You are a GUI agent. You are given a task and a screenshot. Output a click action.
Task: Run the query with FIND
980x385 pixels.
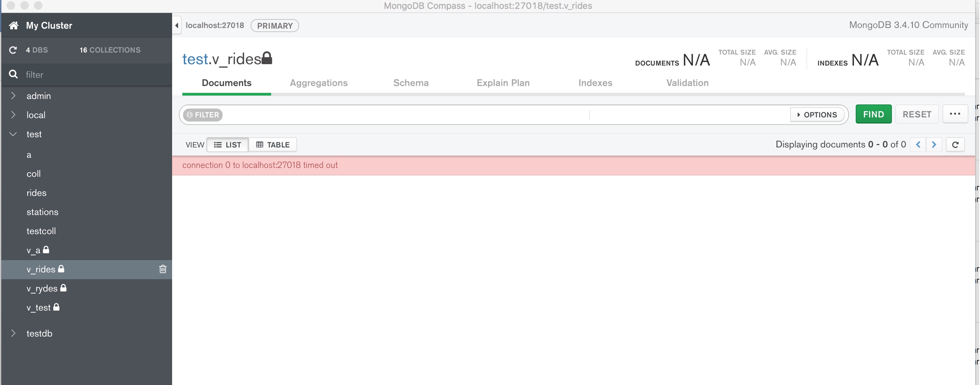[873, 114]
